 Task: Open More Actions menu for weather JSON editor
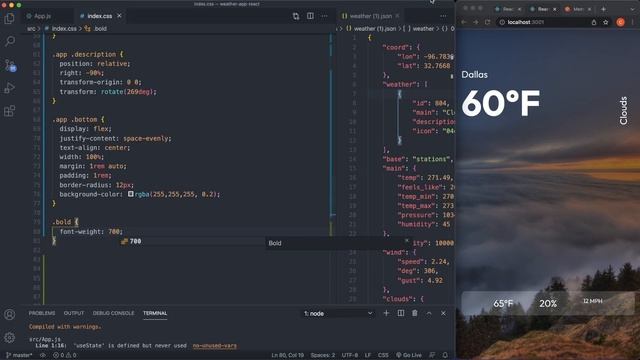pos(443,16)
